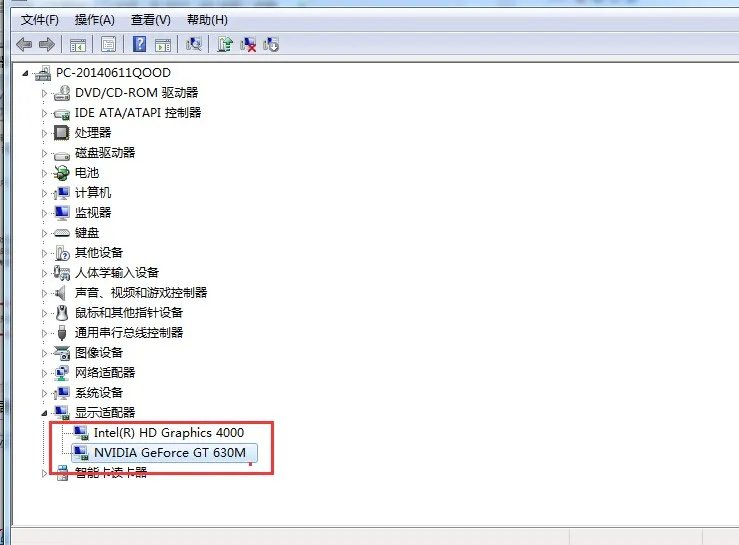Expand the 电池 node

44,173
